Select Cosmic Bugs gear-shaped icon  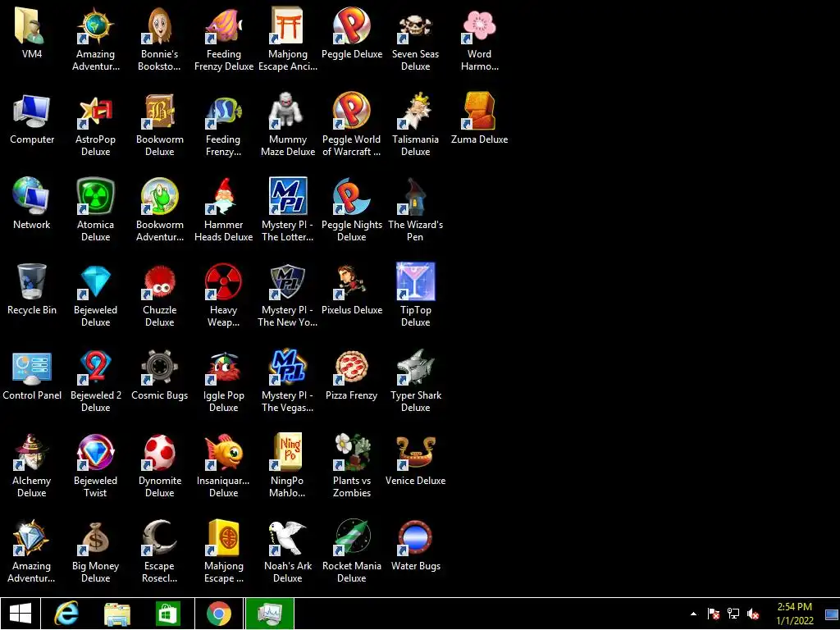[x=159, y=367]
